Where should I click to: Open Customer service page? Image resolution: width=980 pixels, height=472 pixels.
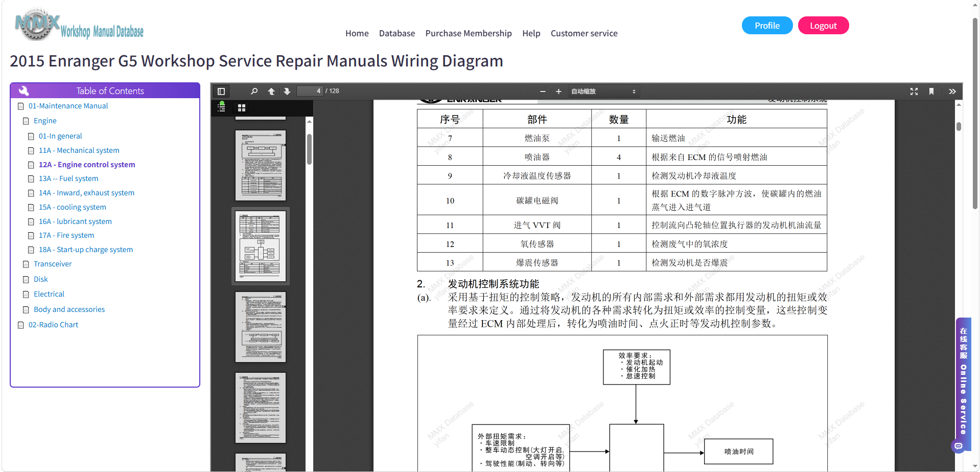point(584,33)
